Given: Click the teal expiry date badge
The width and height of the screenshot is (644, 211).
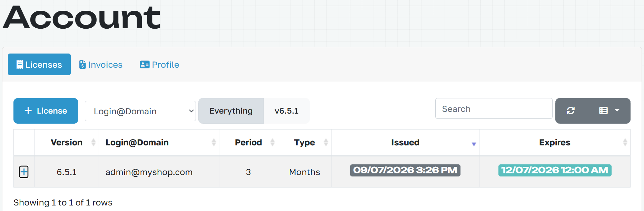Looking at the screenshot, I should [555, 170].
